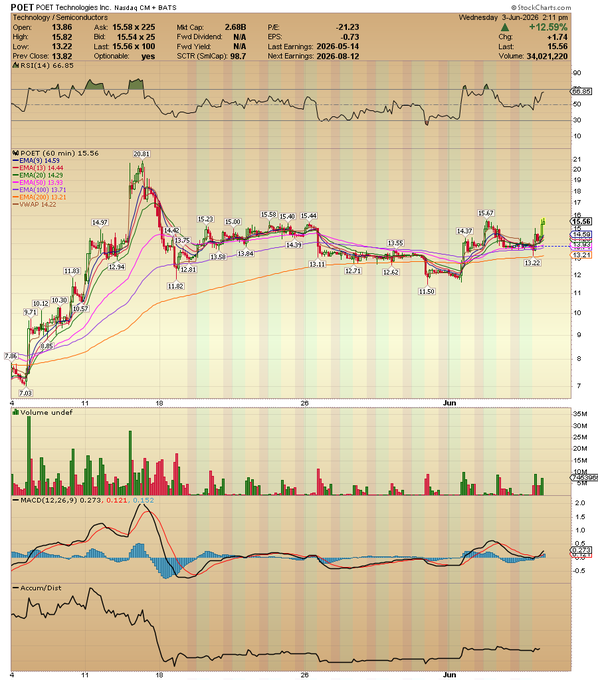Click the 7.03 low price label
The image size is (598, 680).
(x=26, y=393)
